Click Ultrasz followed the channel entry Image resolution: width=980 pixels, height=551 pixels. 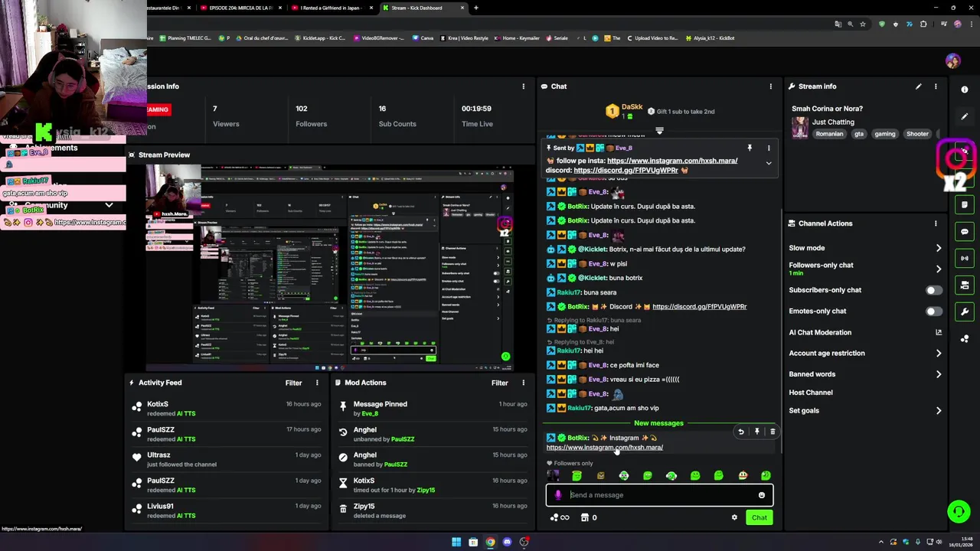pos(228,459)
